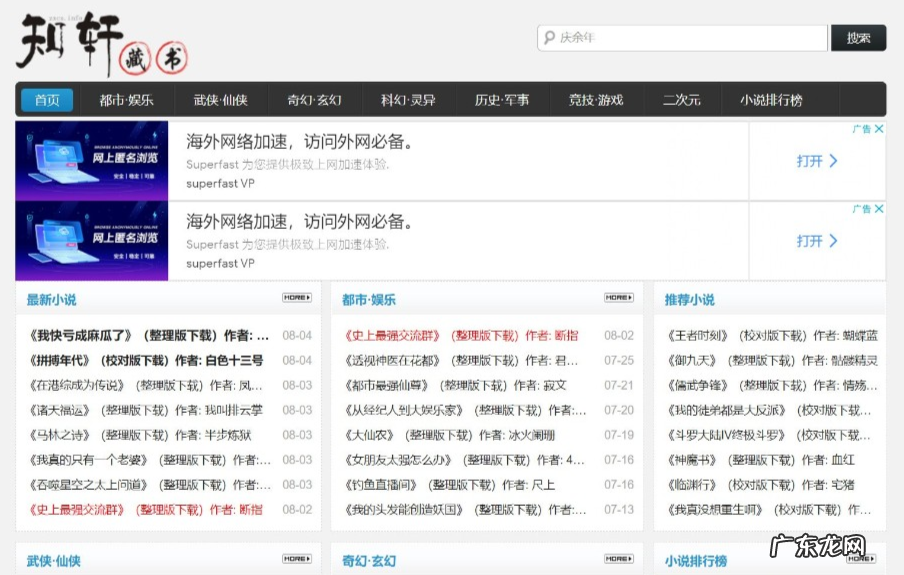Open the 小说排行榜 navigation item
Image resolution: width=904 pixels, height=575 pixels.
pos(771,100)
